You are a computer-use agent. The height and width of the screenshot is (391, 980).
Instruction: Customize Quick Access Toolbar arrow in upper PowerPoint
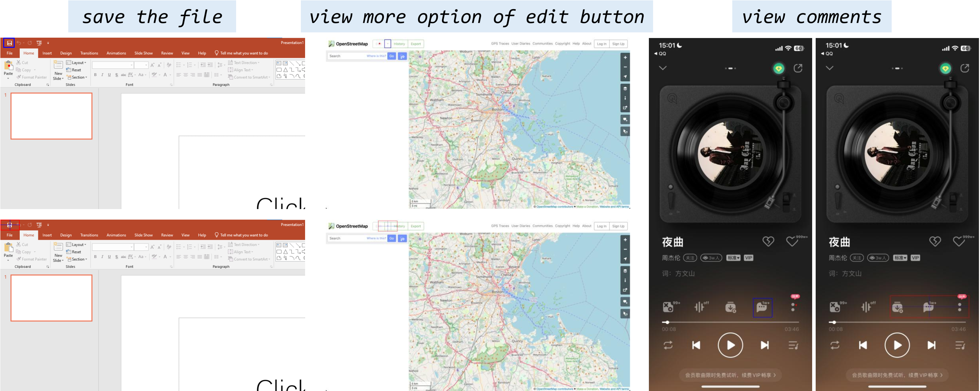tap(48, 43)
